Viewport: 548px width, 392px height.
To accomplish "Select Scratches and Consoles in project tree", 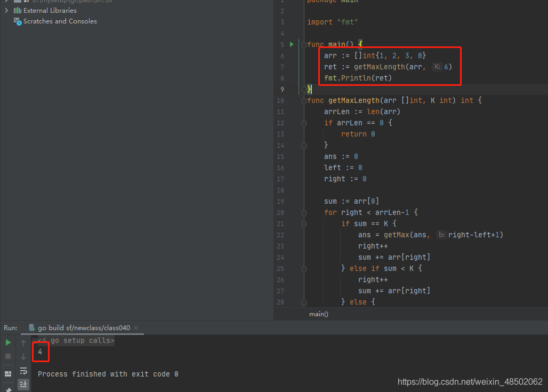I will pyautogui.click(x=60, y=21).
